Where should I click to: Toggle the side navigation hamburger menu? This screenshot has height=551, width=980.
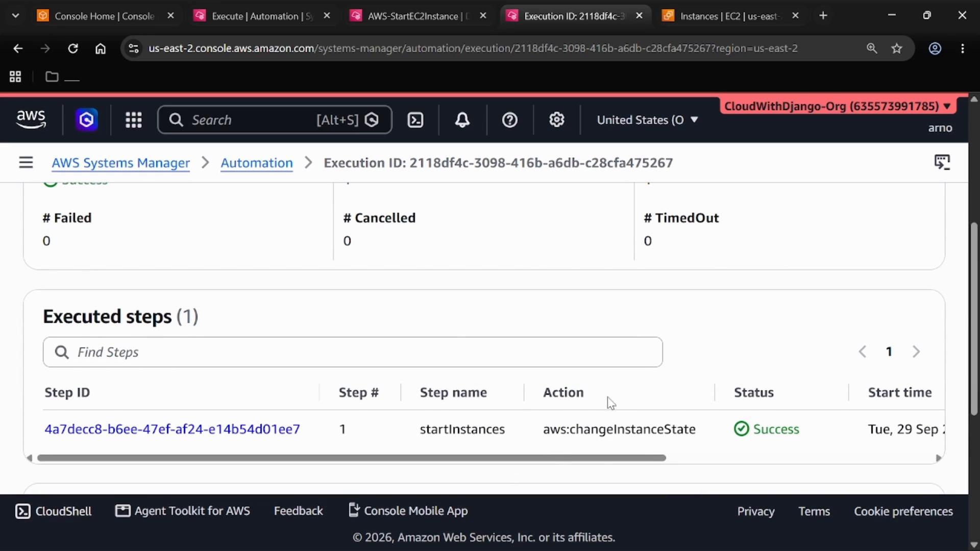(26, 163)
